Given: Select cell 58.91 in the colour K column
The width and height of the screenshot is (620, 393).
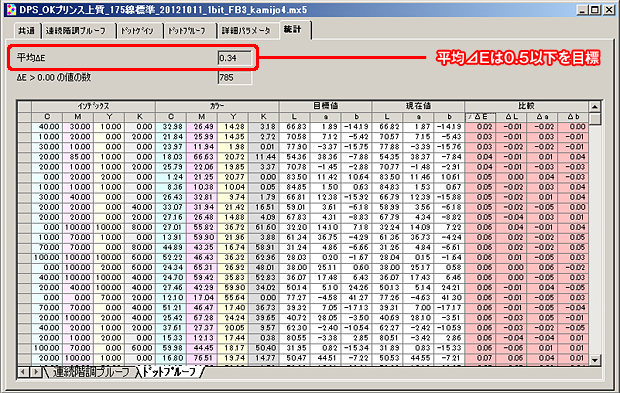Looking at the screenshot, I should coord(263,248).
